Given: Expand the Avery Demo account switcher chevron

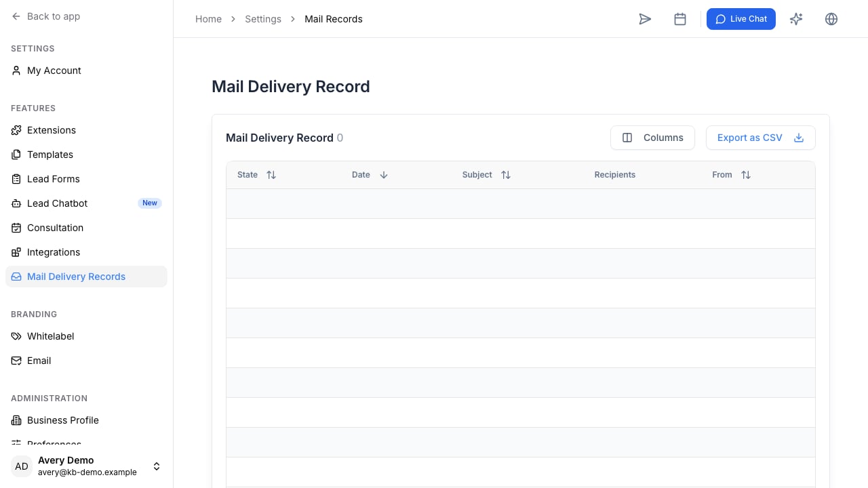Looking at the screenshot, I should 157,466.
